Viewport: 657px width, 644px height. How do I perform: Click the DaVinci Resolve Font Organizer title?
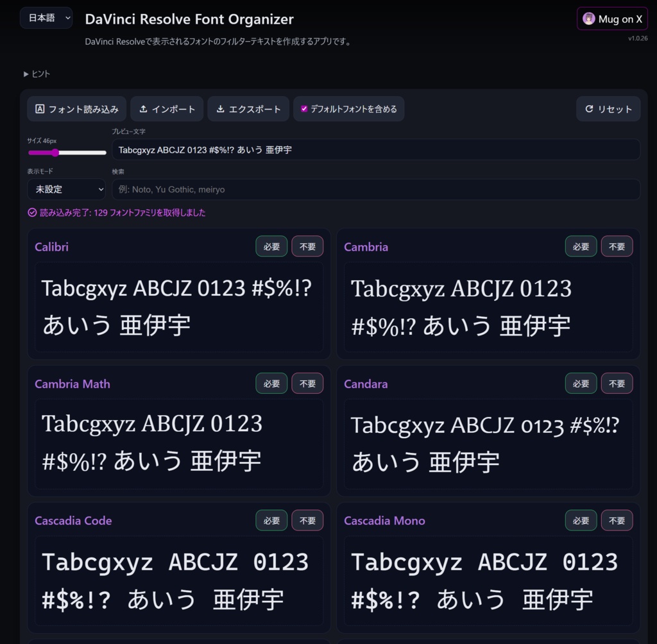pos(189,19)
